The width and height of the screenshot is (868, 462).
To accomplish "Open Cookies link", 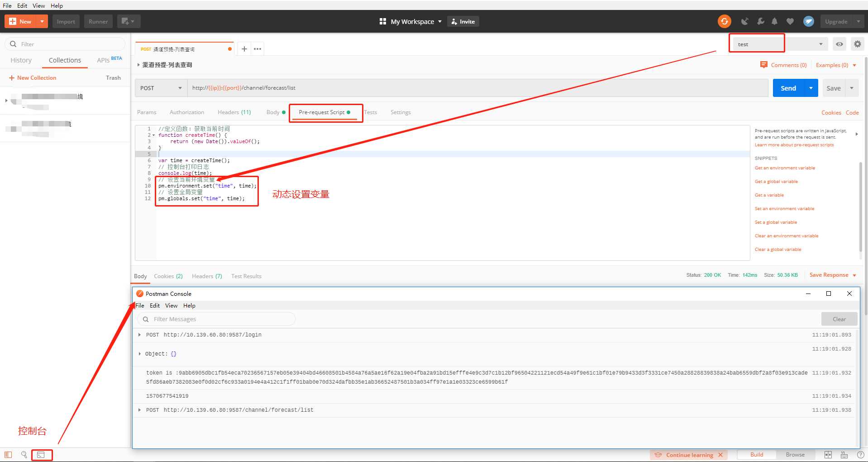I will click(831, 113).
